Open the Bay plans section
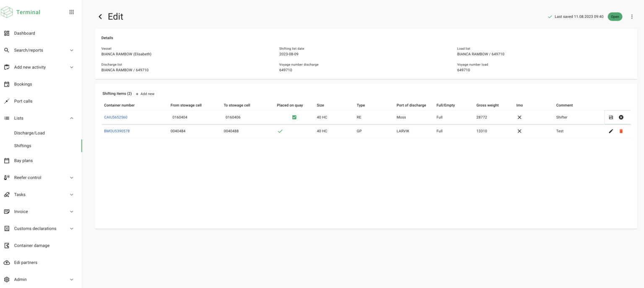644x288 pixels. pos(23,160)
